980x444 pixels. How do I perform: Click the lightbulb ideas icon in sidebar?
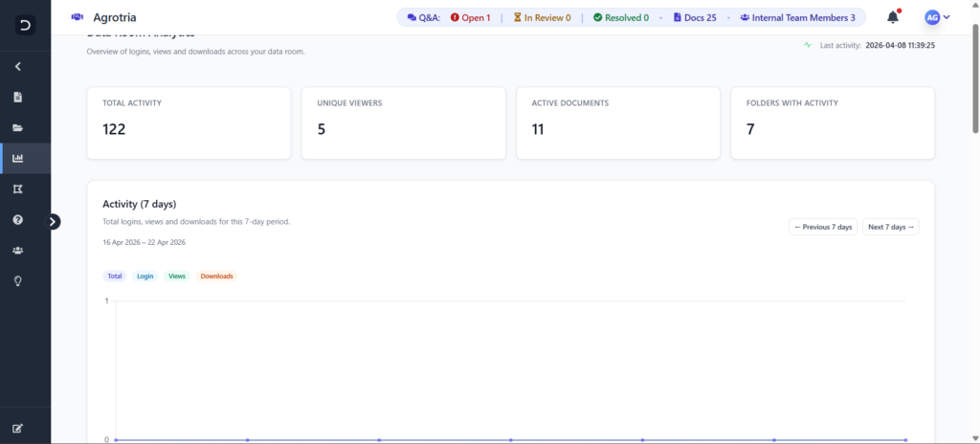[x=17, y=280]
